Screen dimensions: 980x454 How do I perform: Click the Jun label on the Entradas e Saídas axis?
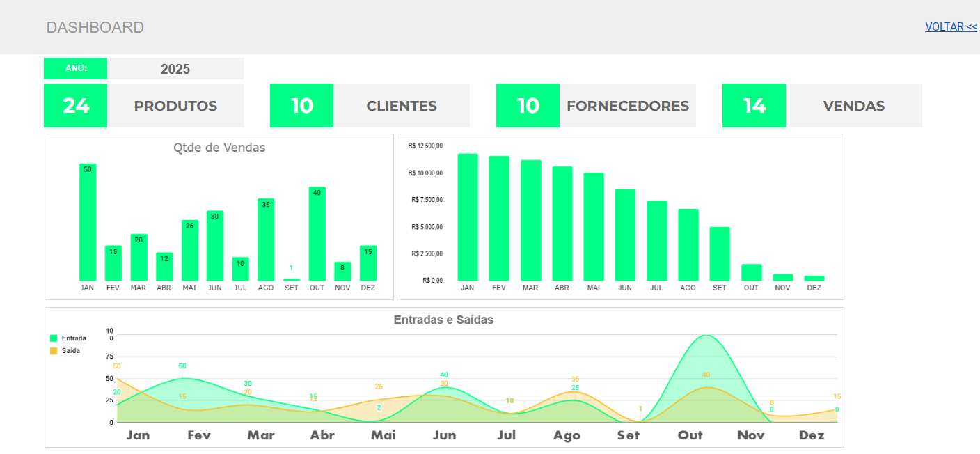444,435
